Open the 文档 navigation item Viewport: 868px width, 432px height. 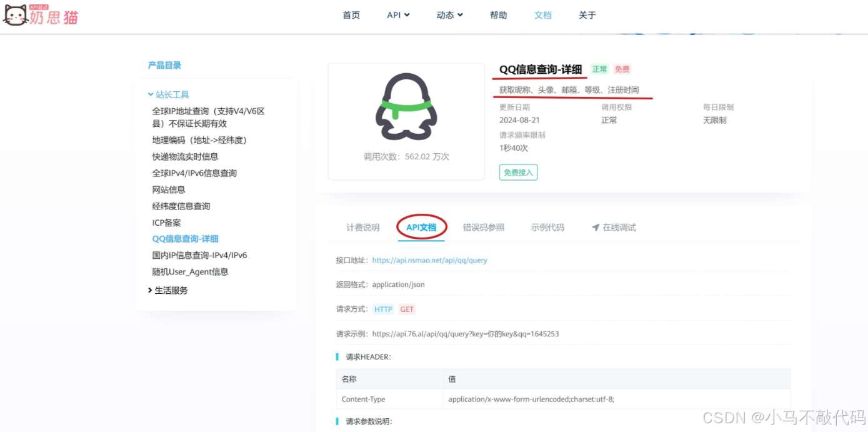click(x=543, y=15)
